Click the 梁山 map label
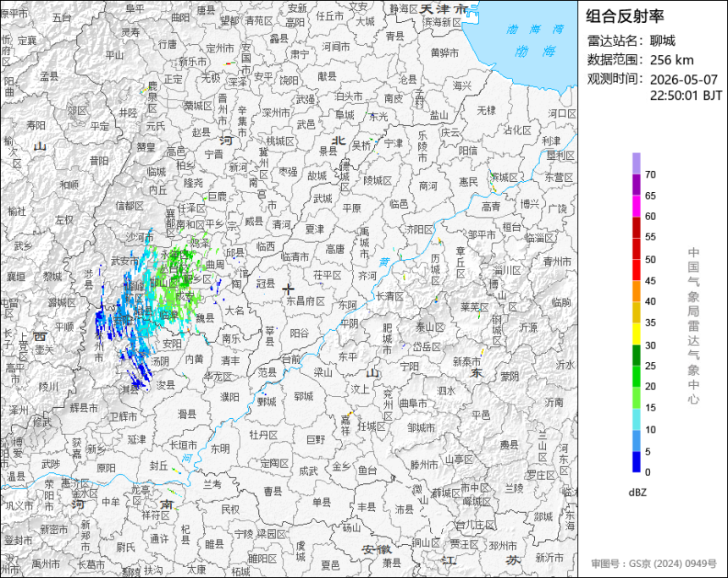 (323, 372)
